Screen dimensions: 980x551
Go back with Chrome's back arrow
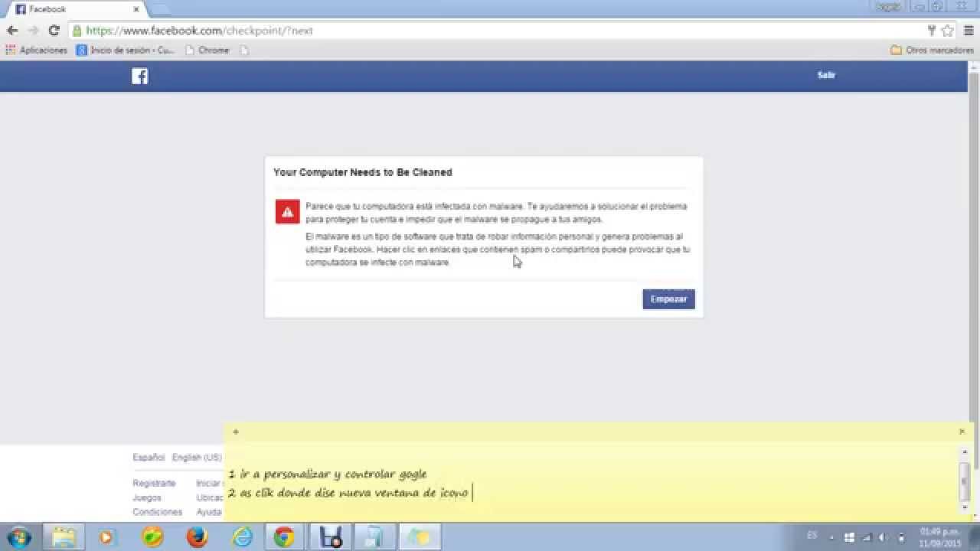[x=12, y=31]
